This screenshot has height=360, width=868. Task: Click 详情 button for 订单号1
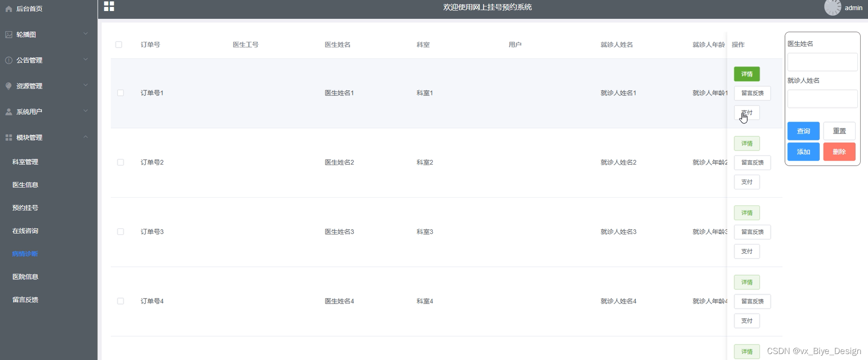[x=747, y=74]
